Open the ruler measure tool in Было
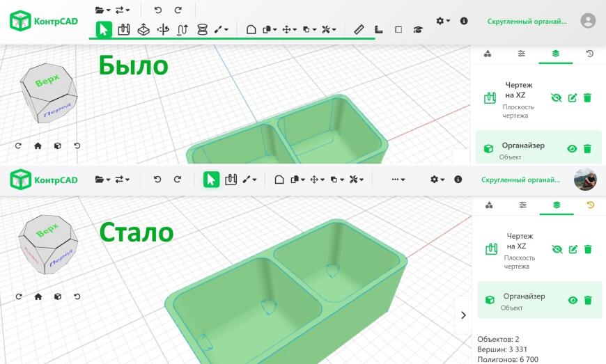 359,29
